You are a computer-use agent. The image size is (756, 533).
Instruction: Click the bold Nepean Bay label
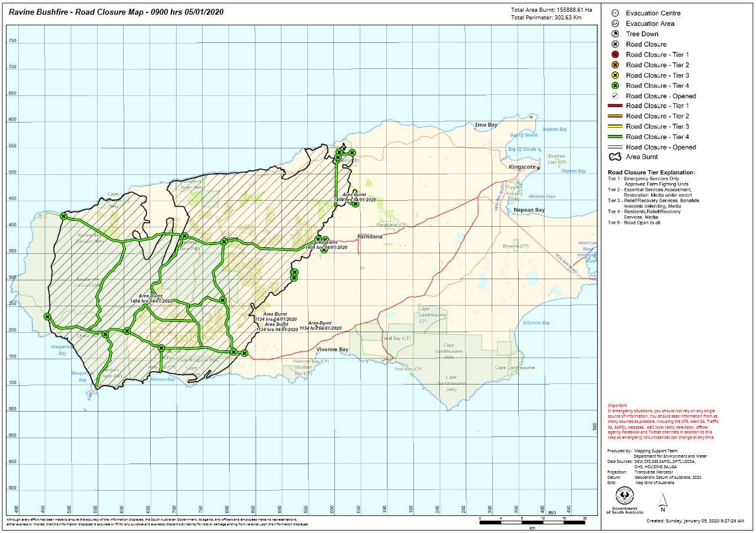[529, 210]
